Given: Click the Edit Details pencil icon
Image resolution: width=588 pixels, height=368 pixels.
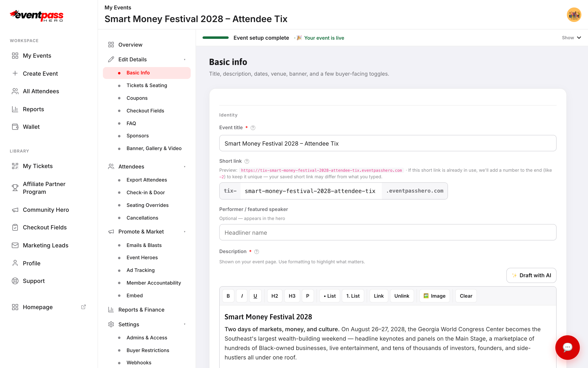Looking at the screenshot, I should point(111,59).
